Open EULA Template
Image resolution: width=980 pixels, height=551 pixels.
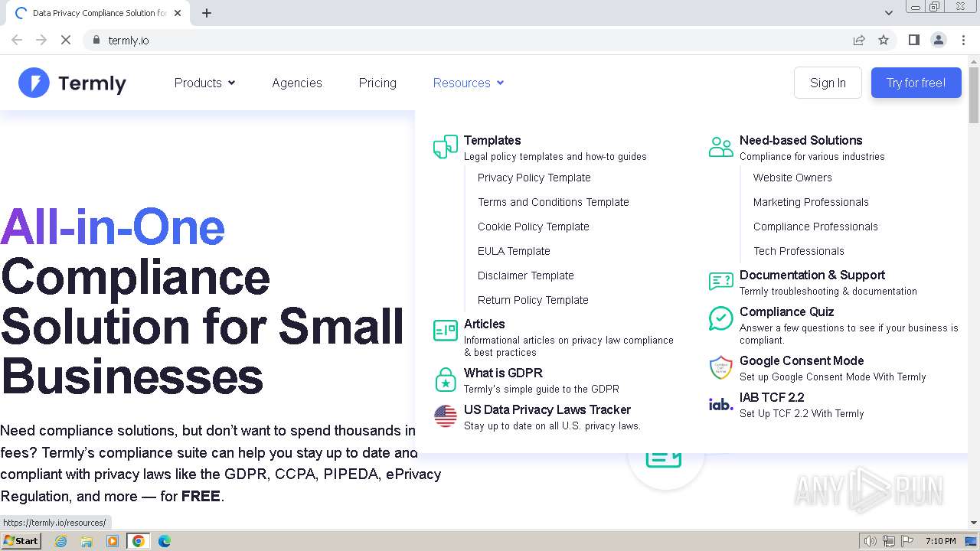click(x=514, y=251)
